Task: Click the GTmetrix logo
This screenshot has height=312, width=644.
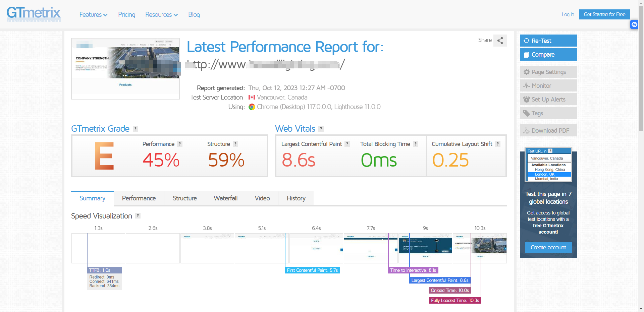Action: tap(34, 14)
